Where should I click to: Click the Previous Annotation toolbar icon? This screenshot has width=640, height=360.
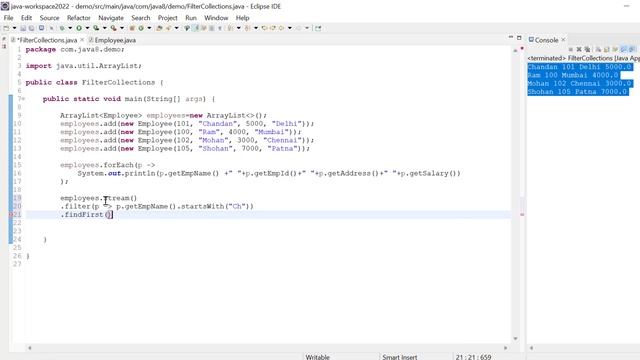(248, 28)
